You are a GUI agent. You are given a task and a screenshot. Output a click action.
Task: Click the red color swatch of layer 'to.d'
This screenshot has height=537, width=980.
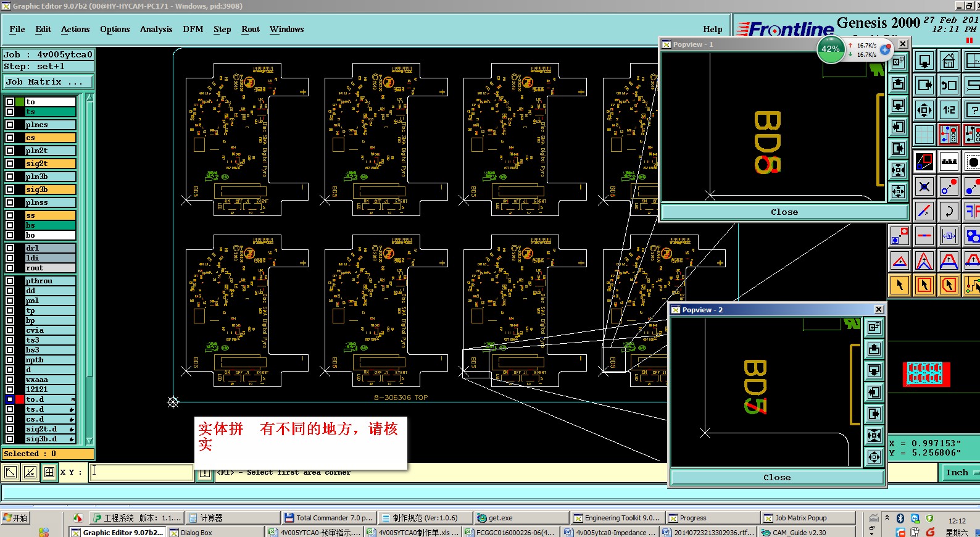click(x=20, y=399)
